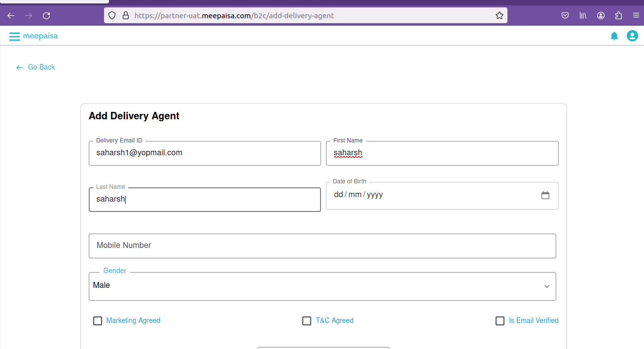The height and width of the screenshot is (349, 644).
Task: Click the shield tracking protection icon
Action: [x=112, y=16]
